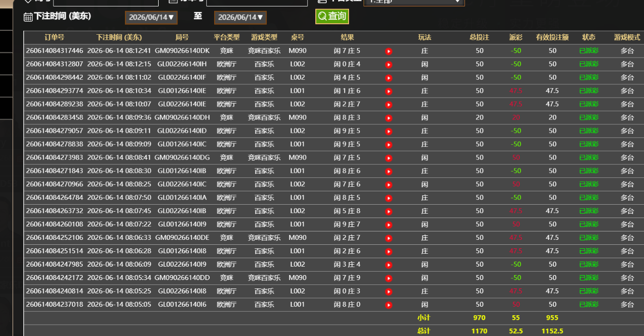The width and height of the screenshot is (644, 336).
Task: Click bet time 2026-06-14 08:05:05
Action: point(119,304)
